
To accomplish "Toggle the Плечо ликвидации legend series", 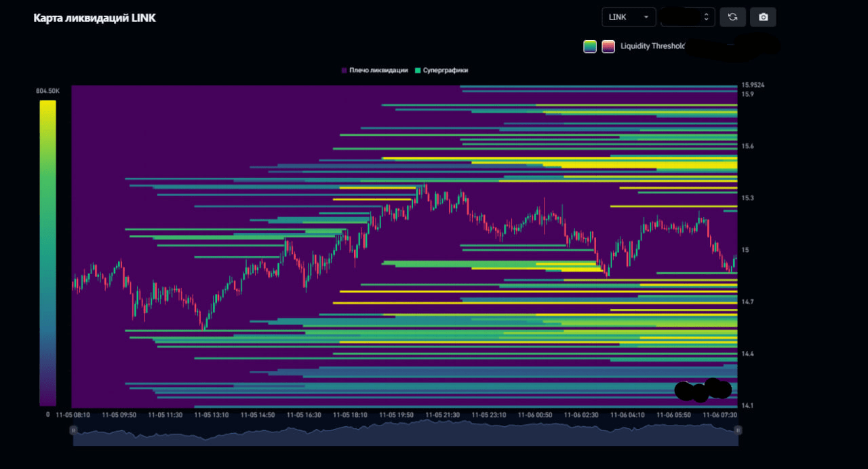I will pyautogui.click(x=374, y=70).
